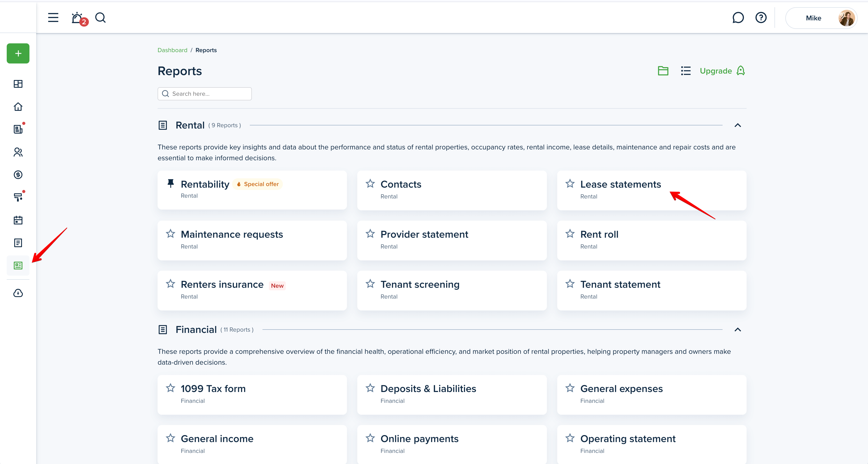
Task: Open Accounting dollar icon in sidebar
Action: pos(18,174)
